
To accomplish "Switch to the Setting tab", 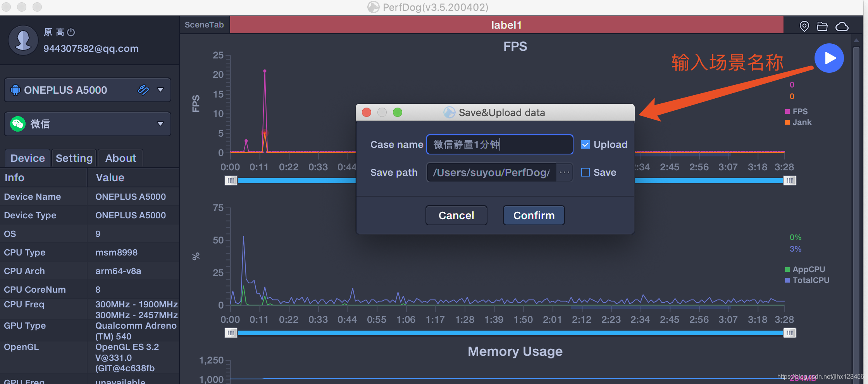I will click(x=74, y=158).
